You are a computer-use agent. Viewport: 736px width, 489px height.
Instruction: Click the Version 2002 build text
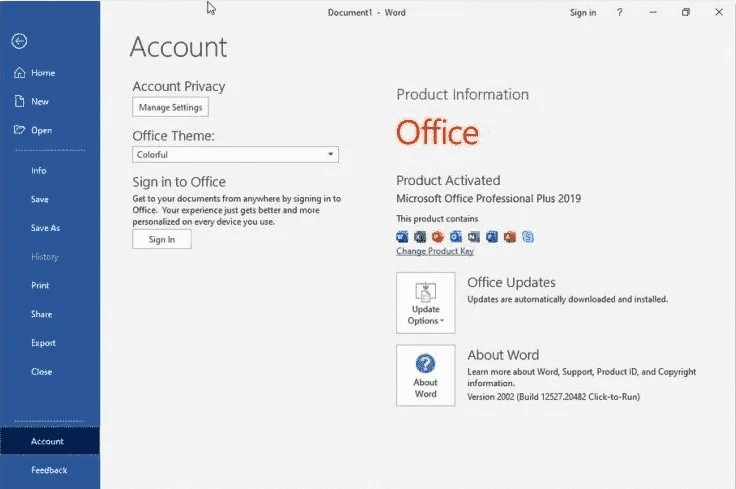[x=553, y=397]
